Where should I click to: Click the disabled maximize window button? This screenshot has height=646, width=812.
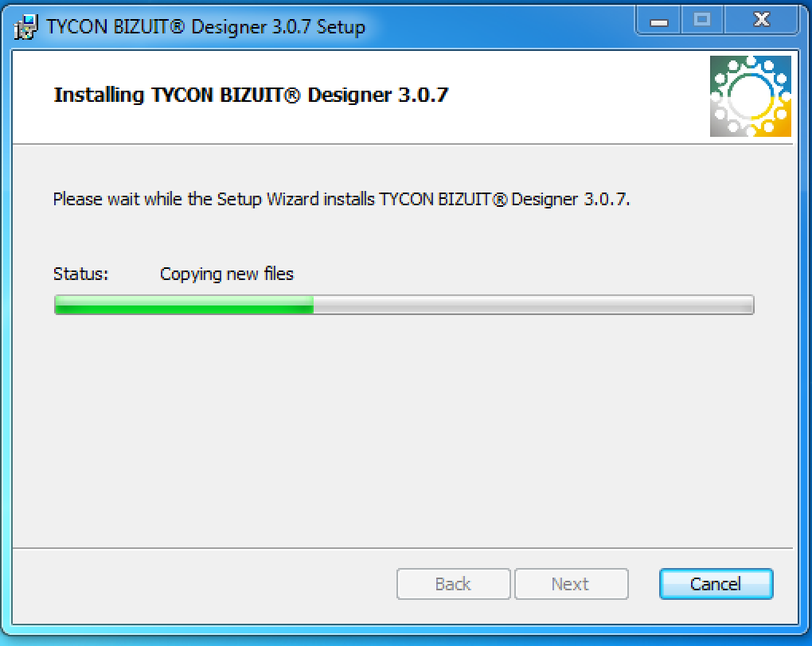[702, 21]
